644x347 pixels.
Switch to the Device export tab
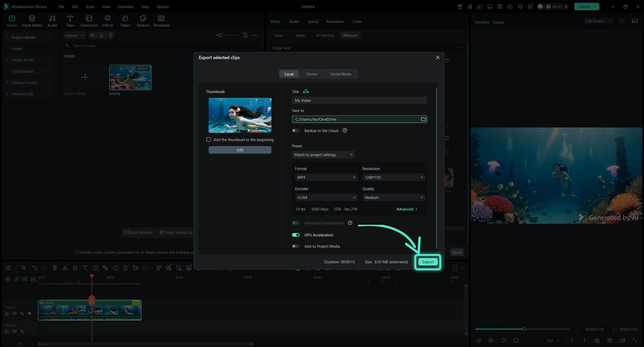[x=311, y=74]
